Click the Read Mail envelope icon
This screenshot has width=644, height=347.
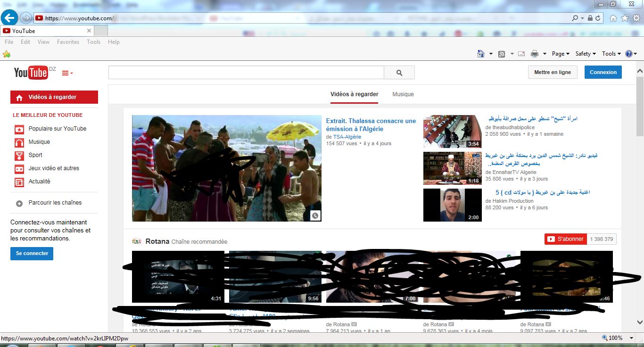(x=521, y=54)
